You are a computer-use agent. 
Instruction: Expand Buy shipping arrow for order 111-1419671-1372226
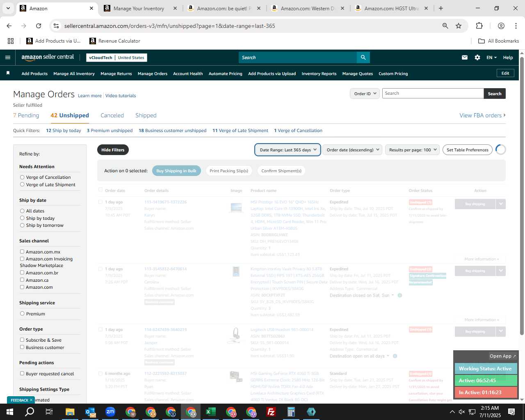500,204
